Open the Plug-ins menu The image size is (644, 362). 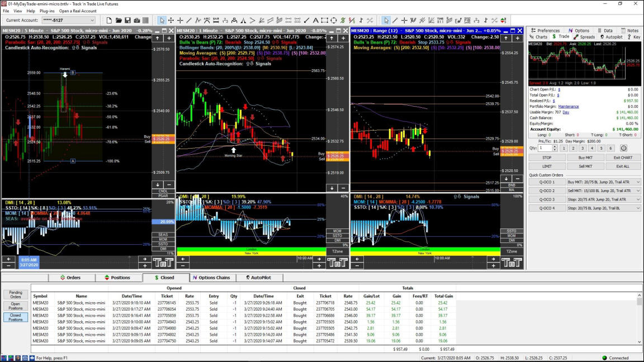click(x=47, y=11)
